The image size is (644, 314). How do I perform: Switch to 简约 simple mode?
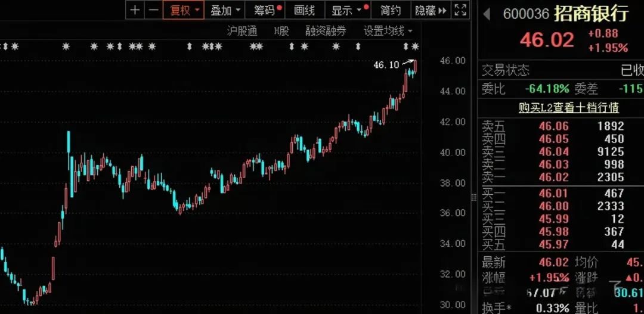[x=391, y=10]
